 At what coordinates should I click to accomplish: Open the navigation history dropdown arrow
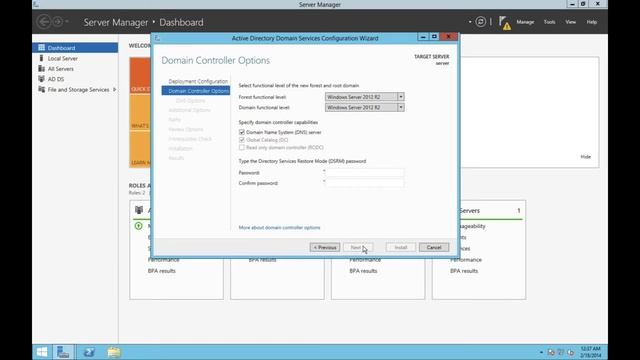[67, 22]
